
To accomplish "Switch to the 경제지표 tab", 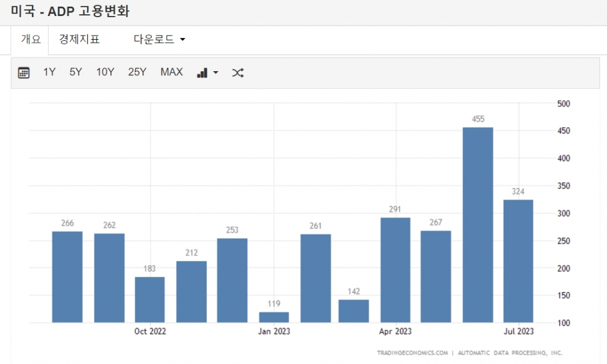I will [x=79, y=40].
